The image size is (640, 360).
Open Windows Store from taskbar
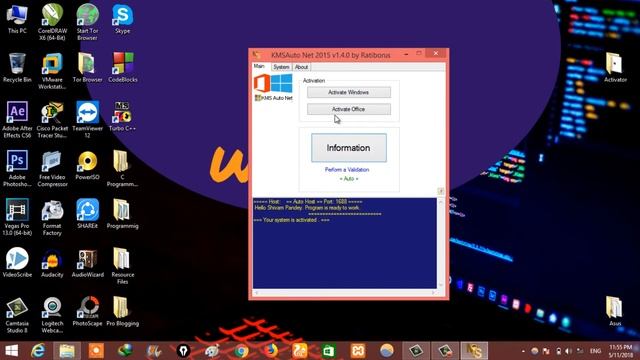[x=329, y=351]
